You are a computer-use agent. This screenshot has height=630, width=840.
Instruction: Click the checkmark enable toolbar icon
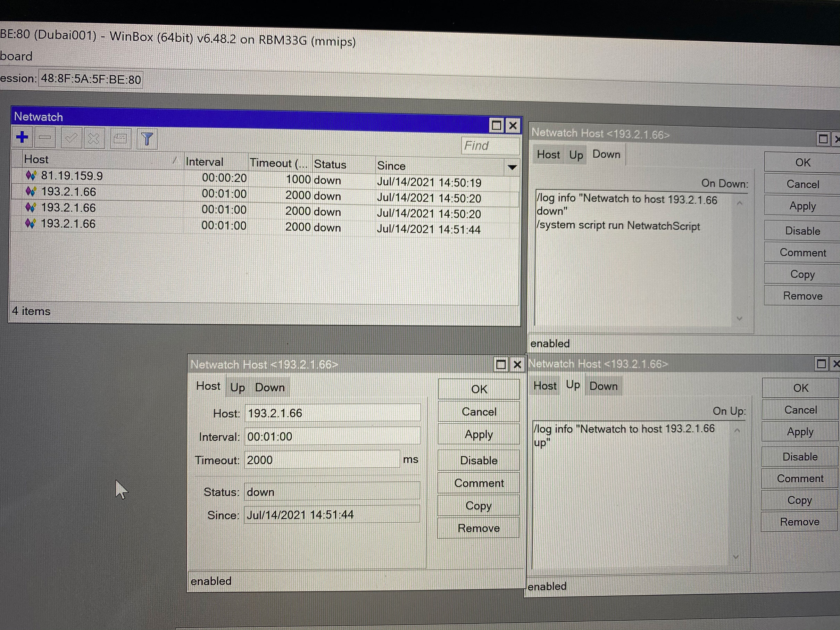click(x=71, y=139)
